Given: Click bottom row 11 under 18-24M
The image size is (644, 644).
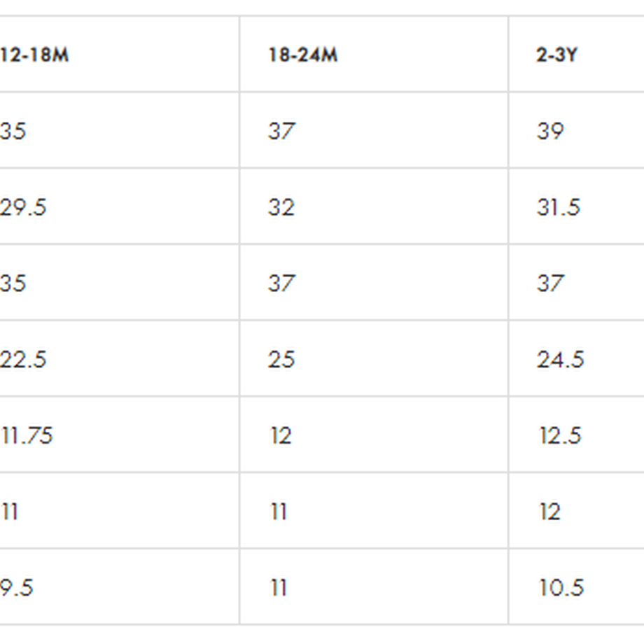Looking at the screenshot, I should 279,588.
